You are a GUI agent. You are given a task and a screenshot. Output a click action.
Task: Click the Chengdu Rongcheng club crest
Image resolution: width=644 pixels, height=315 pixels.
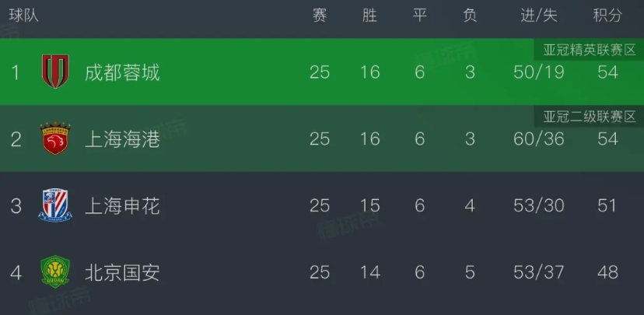coord(54,72)
